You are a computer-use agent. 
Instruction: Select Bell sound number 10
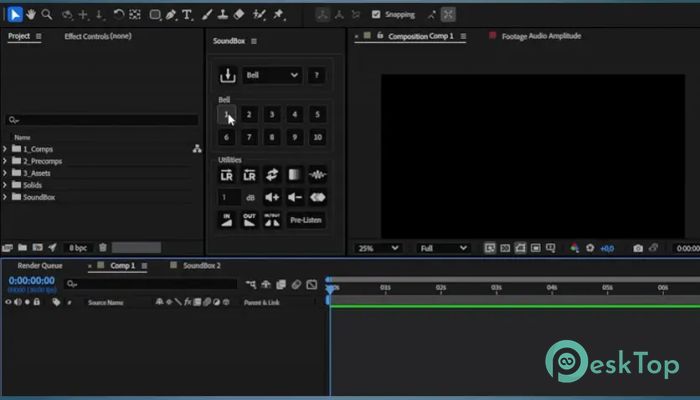317,137
